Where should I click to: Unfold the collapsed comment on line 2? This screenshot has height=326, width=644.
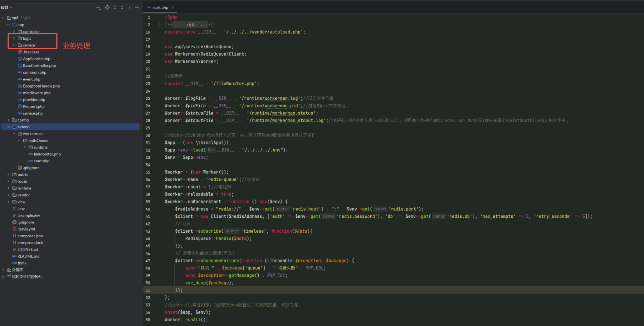(160, 25)
